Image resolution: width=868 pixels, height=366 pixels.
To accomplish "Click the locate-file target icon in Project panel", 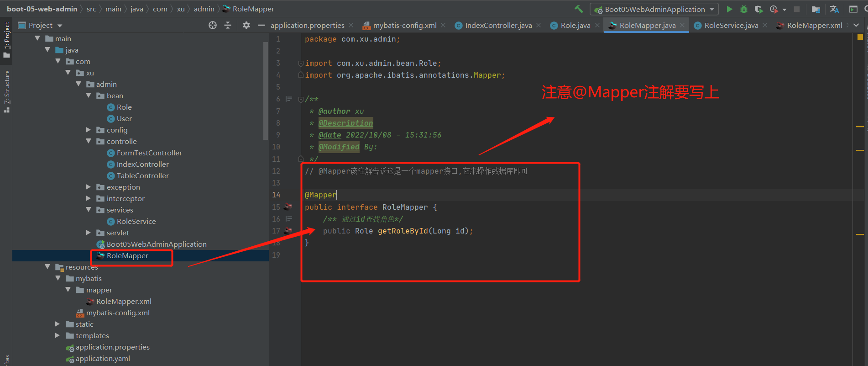I will (213, 25).
